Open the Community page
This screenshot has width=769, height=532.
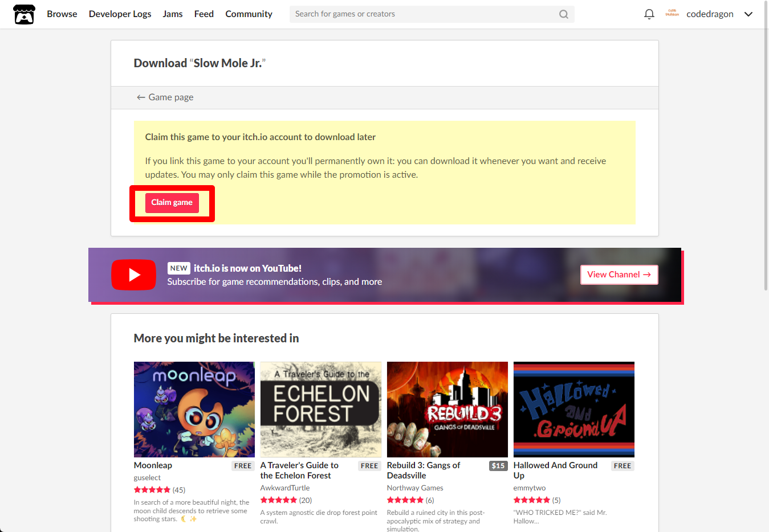(x=249, y=14)
